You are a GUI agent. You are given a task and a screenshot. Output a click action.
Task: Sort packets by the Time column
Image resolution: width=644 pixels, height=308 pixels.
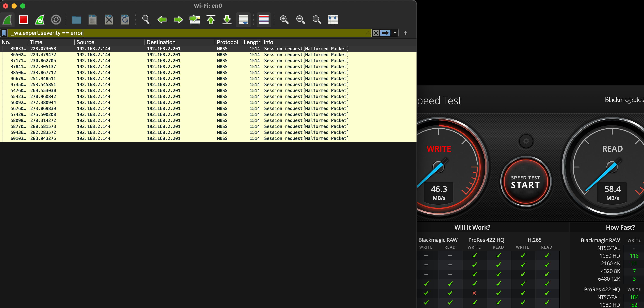pyautogui.click(x=36, y=42)
